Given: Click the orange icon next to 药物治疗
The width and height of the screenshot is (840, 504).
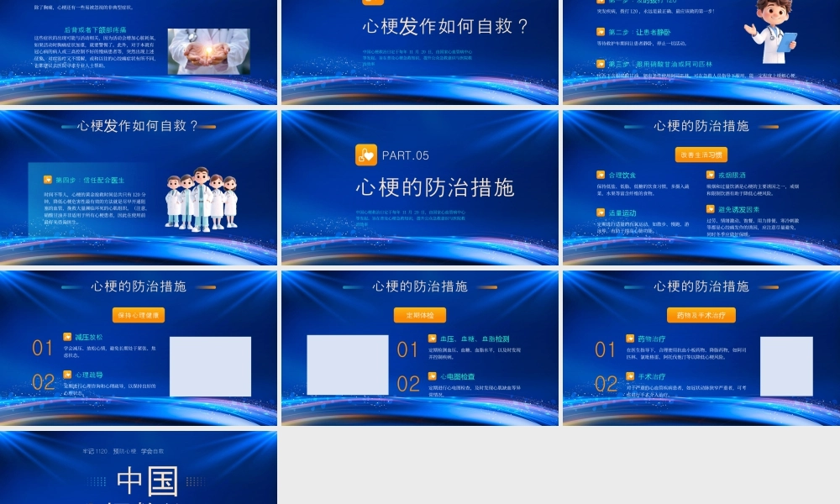Looking at the screenshot, I should coord(630,339).
